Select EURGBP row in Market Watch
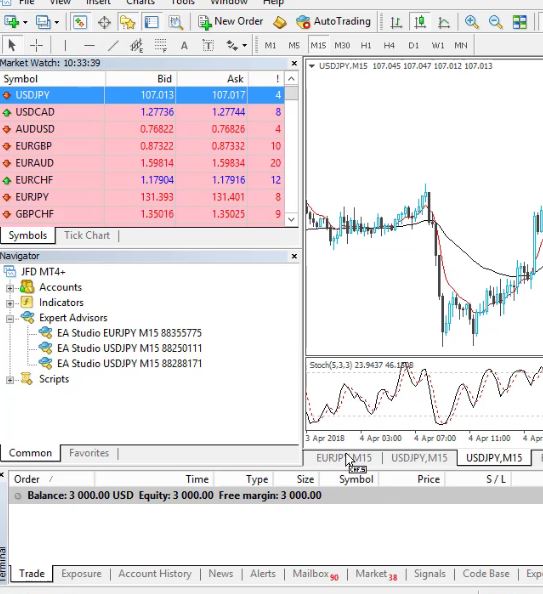This screenshot has width=543, height=594. coord(142,146)
